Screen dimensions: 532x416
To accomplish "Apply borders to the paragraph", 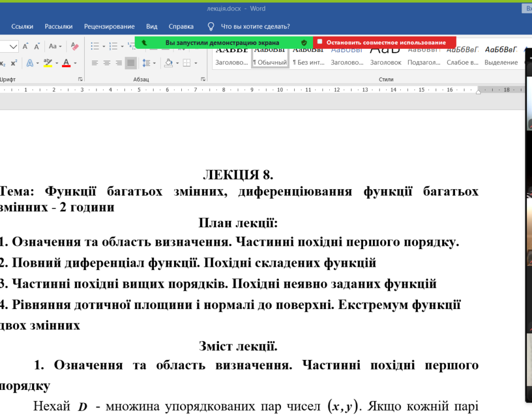I will [x=187, y=63].
